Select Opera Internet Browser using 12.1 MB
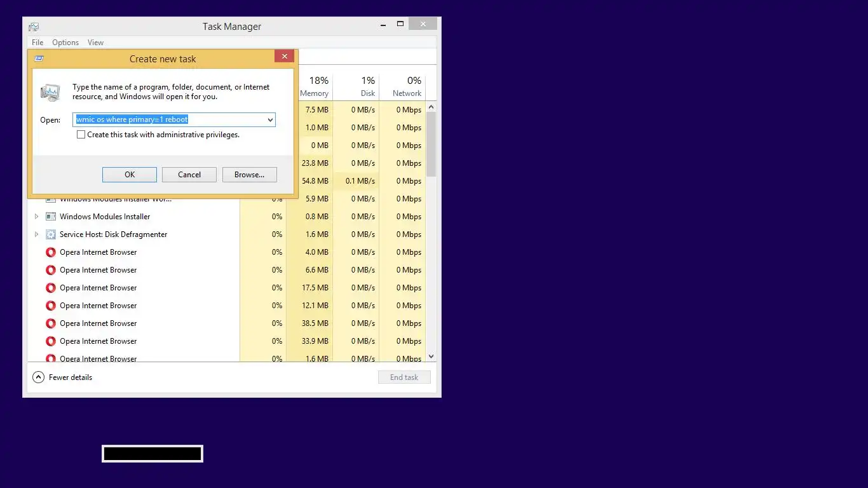The height and width of the screenshot is (488, 868). click(x=98, y=306)
